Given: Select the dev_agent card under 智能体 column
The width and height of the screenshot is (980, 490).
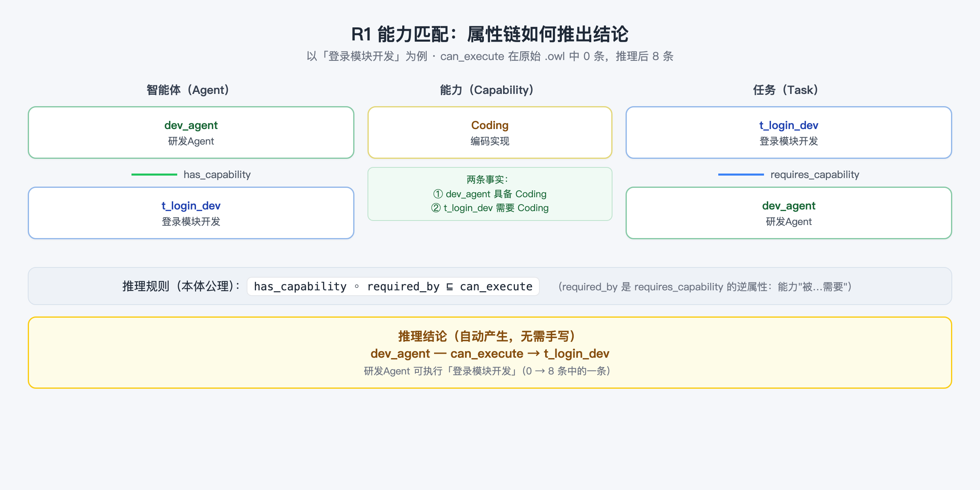Looking at the screenshot, I should [x=191, y=133].
